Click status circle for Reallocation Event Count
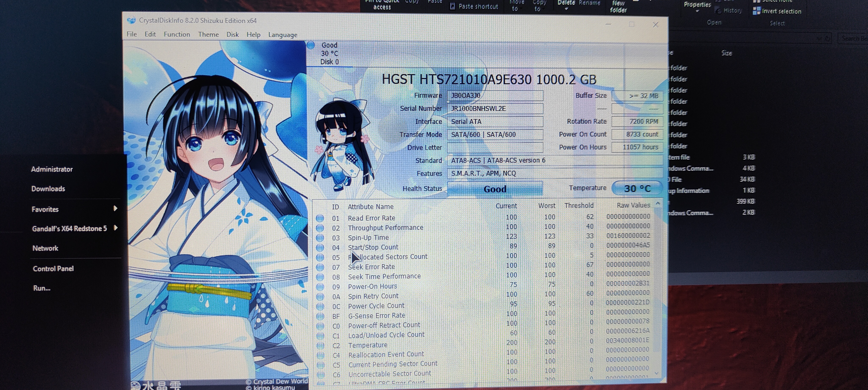The height and width of the screenshot is (390, 868). point(320,355)
